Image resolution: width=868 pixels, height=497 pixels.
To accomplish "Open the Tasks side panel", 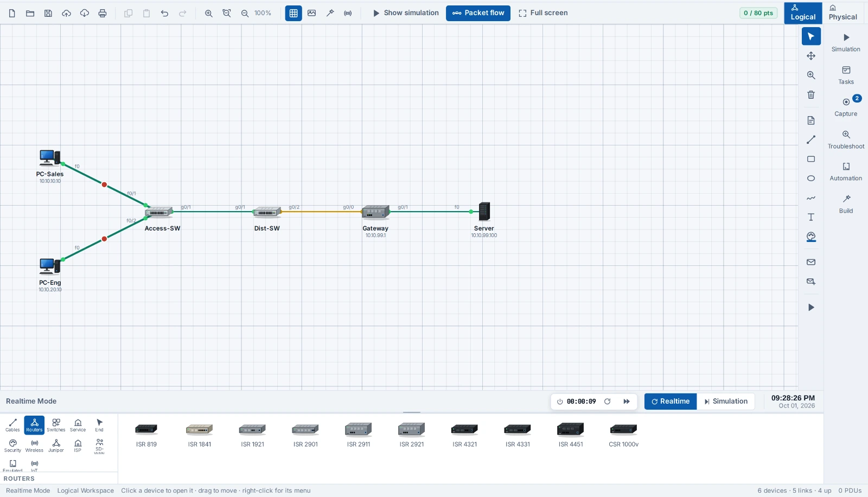I will coord(846,75).
